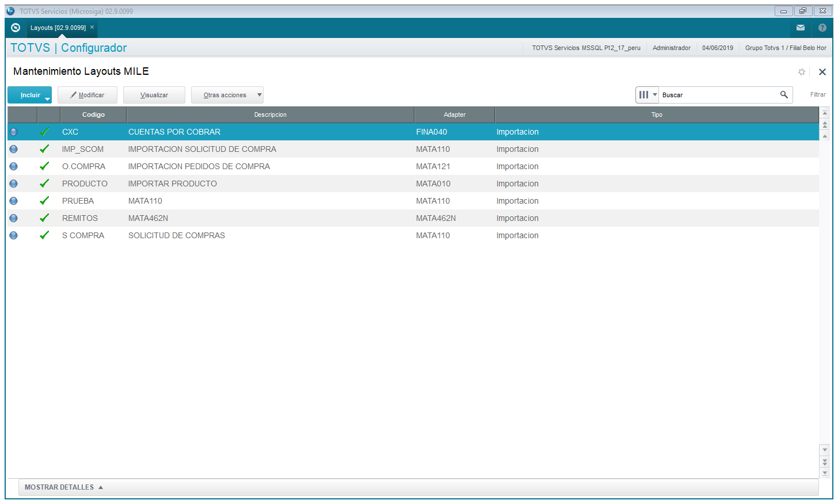The image size is (838, 504).
Task: Sort by the Tipo column header
Action: [657, 114]
